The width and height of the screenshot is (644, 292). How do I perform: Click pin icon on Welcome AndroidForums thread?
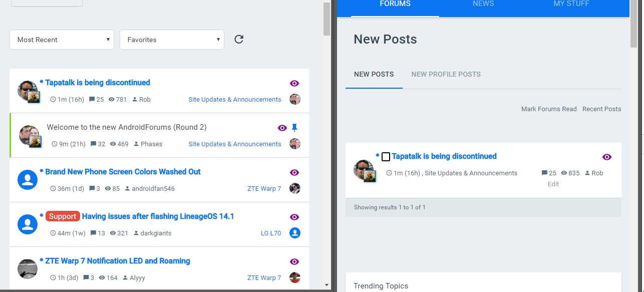(x=294, y=128)
